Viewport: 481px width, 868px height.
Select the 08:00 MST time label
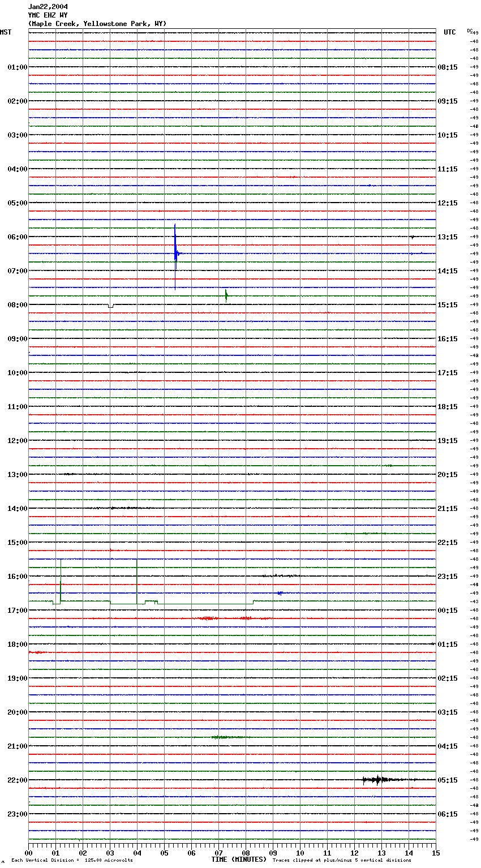[18, 305]
